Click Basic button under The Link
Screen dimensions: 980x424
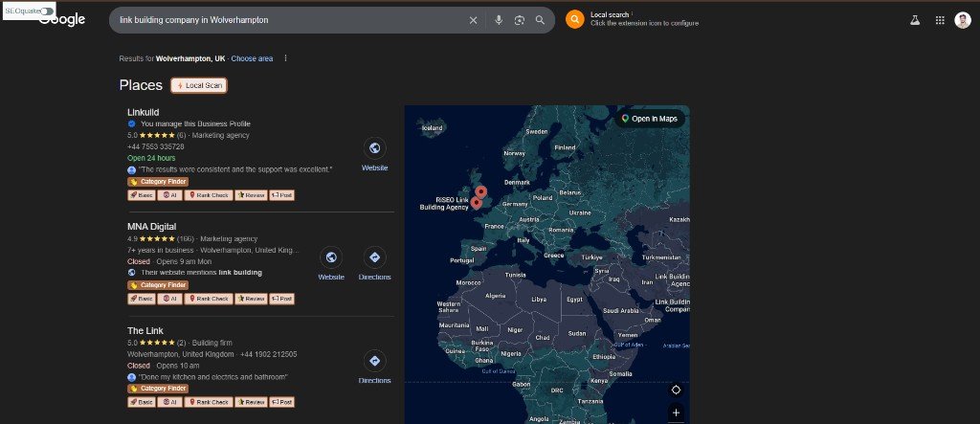pyautogui.click(x=142, y=402)
